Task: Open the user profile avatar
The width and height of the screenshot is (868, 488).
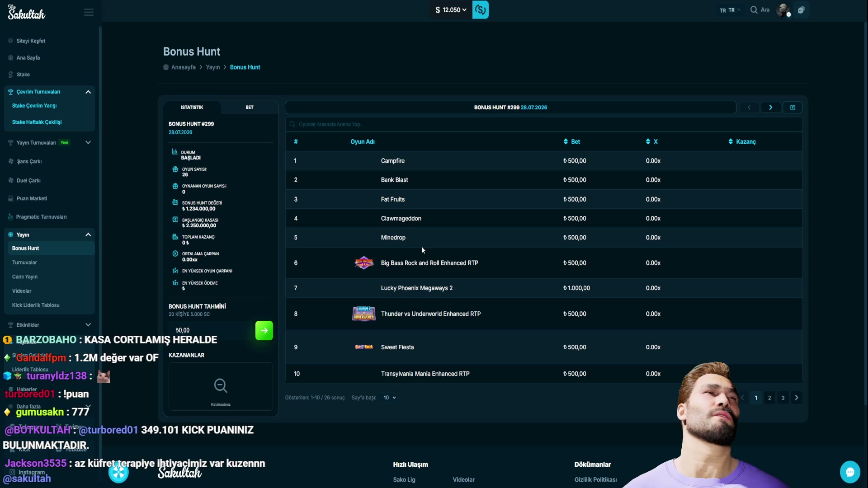Action: [x=783, y=10]
